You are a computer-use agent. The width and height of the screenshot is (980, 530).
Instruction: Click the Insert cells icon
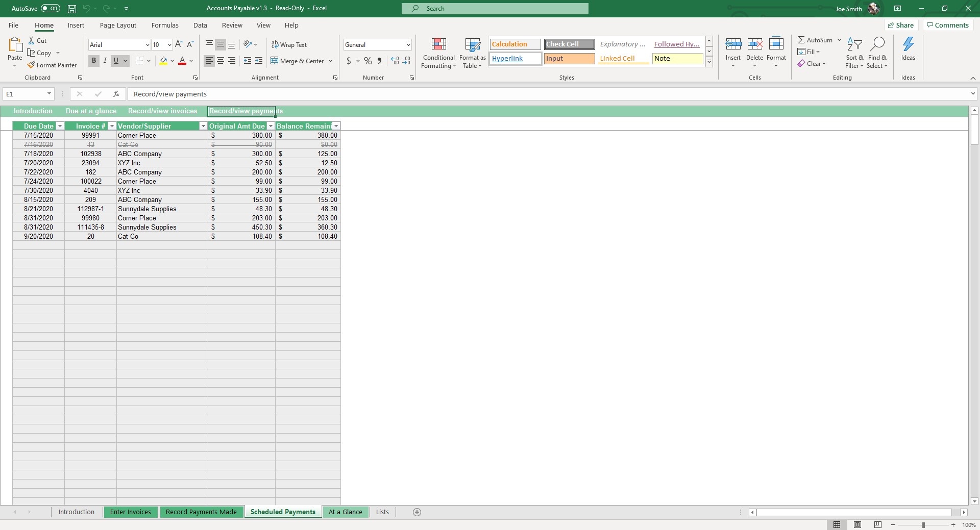(x=733, y=45)
